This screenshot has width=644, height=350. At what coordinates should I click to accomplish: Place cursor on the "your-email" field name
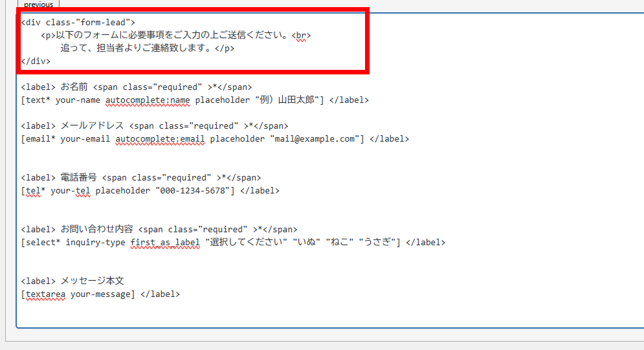(85, 139)
